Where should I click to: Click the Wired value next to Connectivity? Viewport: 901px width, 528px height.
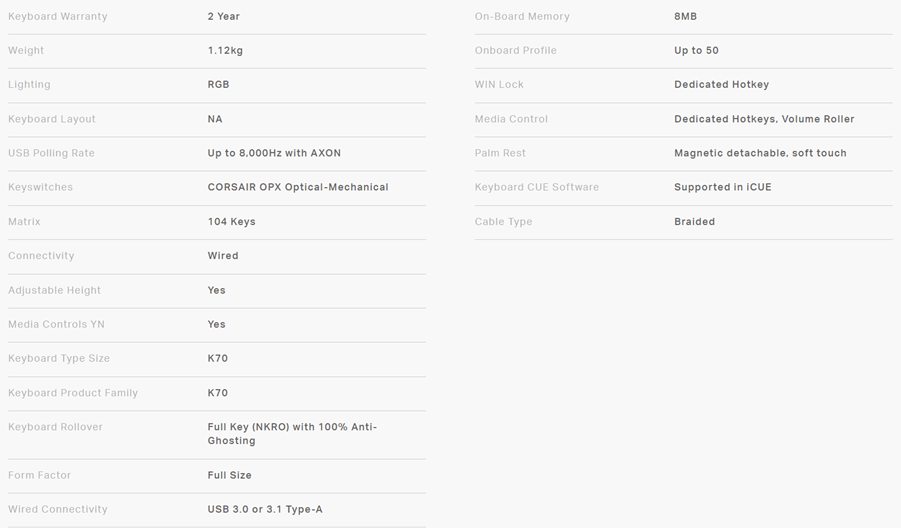pyautogui.click(x=223, y=256)
